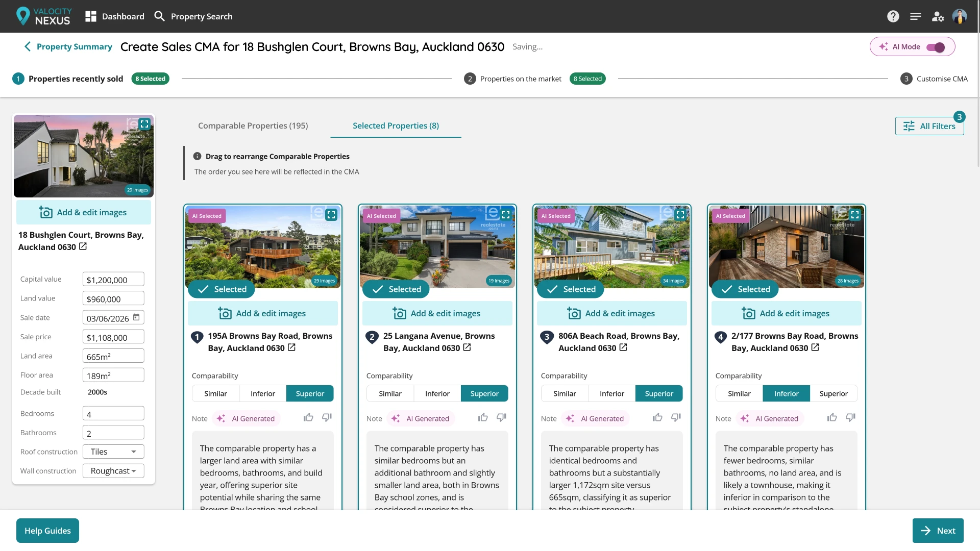Image resolution: width=980 pixels, height=551 pixels.
Task: Open the sale date calendar picker
Action: pos(136,317)
